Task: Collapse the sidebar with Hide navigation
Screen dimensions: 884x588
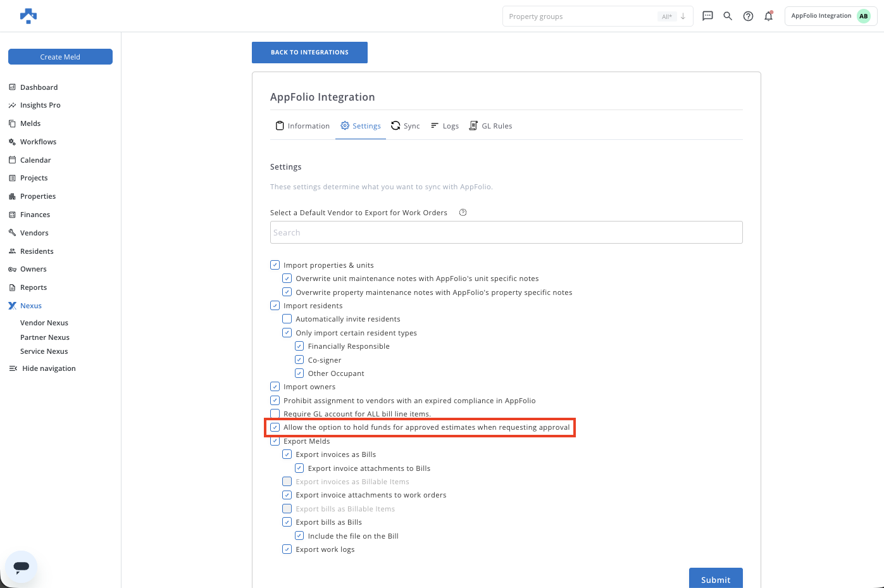Action: [42, 368]
